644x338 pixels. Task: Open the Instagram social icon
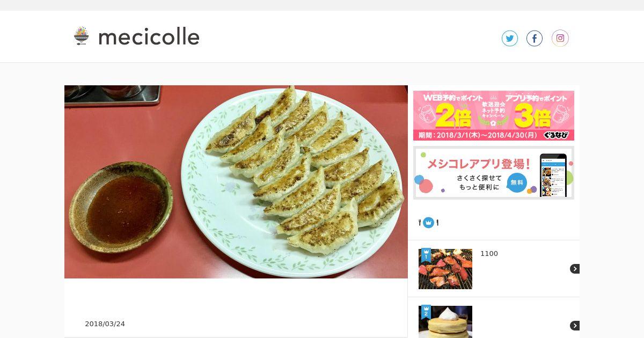(x=560, y=38)
